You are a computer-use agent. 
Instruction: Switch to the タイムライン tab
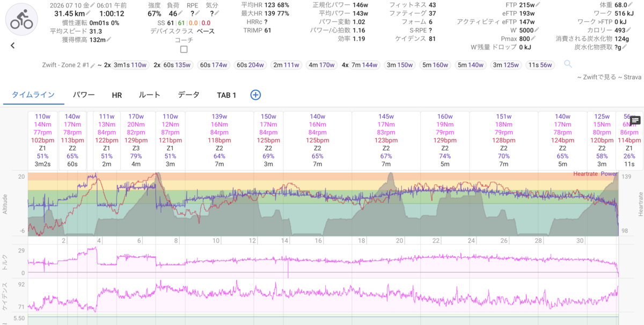coord(33,95)
